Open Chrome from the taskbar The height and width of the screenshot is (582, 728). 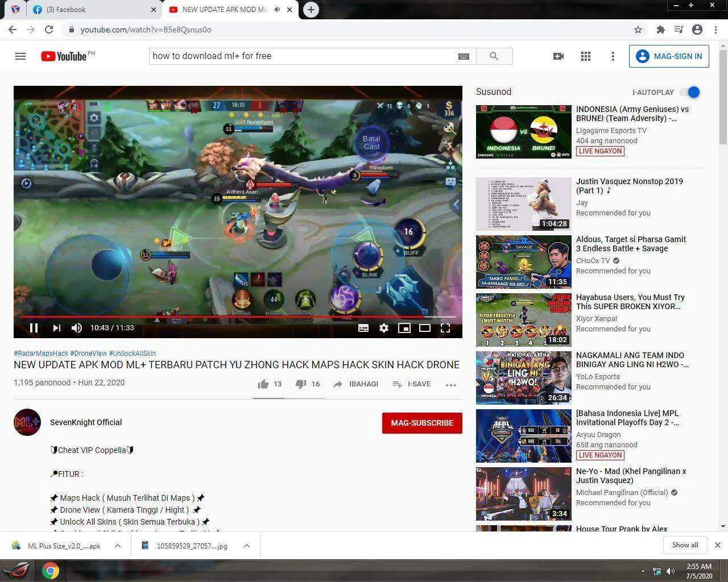[x=51, y=571]
